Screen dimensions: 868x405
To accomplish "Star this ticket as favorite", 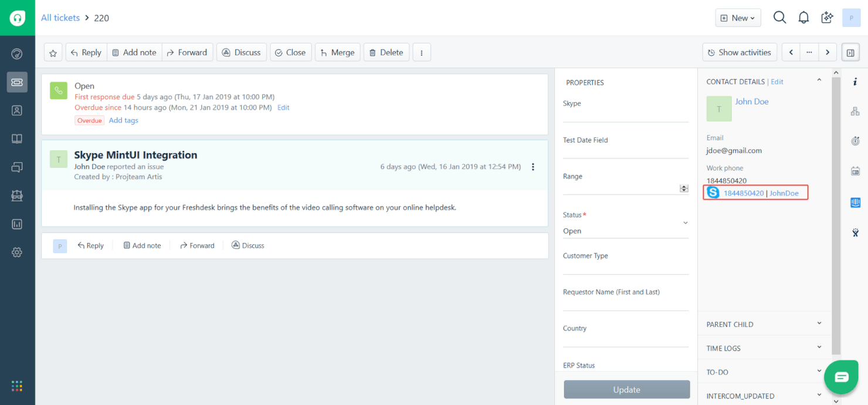I will 53,52.
